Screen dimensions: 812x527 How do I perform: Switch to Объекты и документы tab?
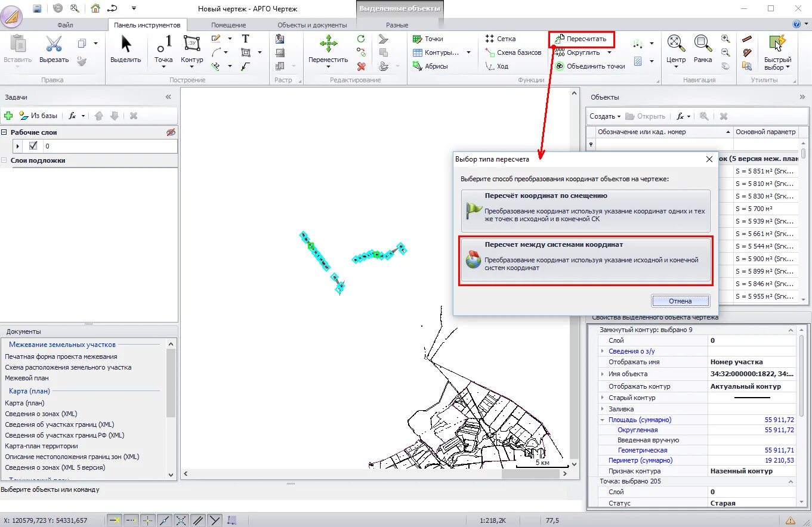(312, 25)
